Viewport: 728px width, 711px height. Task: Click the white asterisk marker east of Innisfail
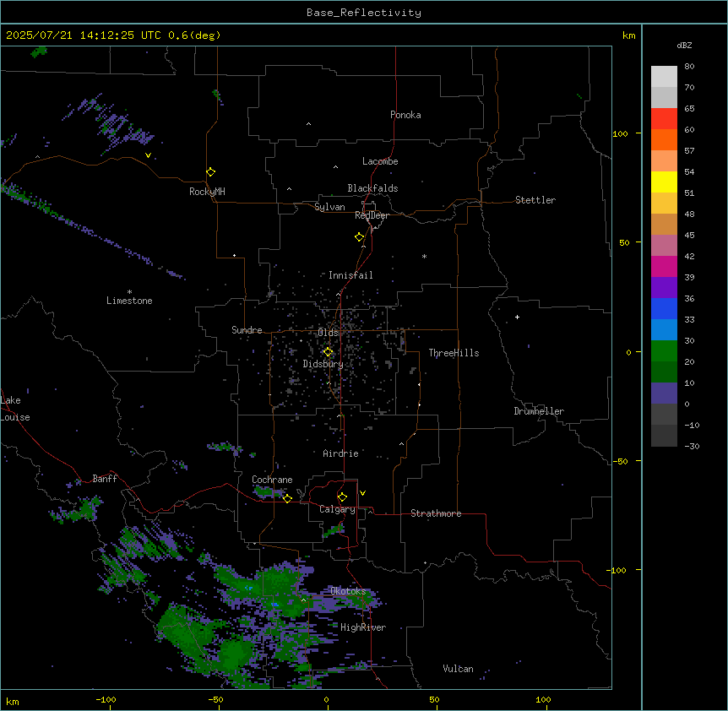pyautogui.click(x=424, y=256)
